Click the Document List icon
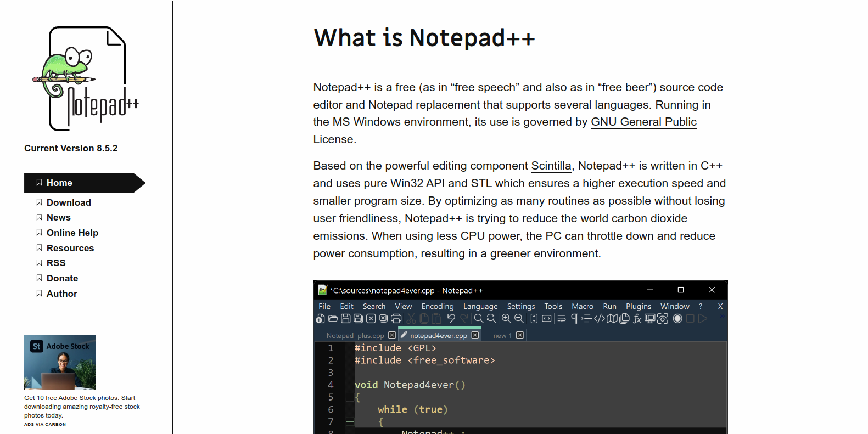This screenshot has height=434, width=868. 625,318
